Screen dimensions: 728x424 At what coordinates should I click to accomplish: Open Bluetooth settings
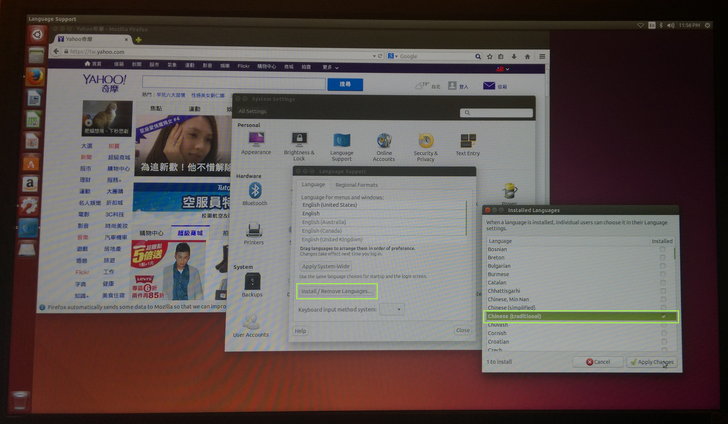[255, 194]
